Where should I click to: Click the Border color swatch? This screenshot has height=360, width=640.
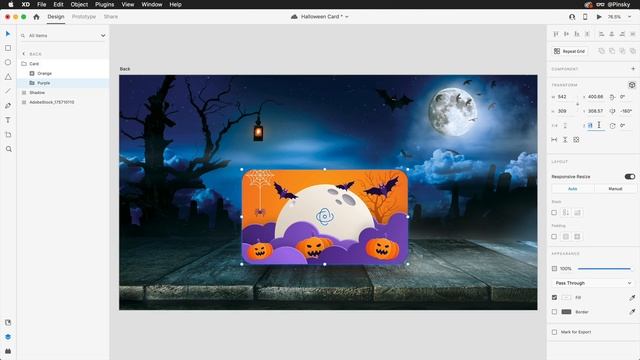coord(566,312)
